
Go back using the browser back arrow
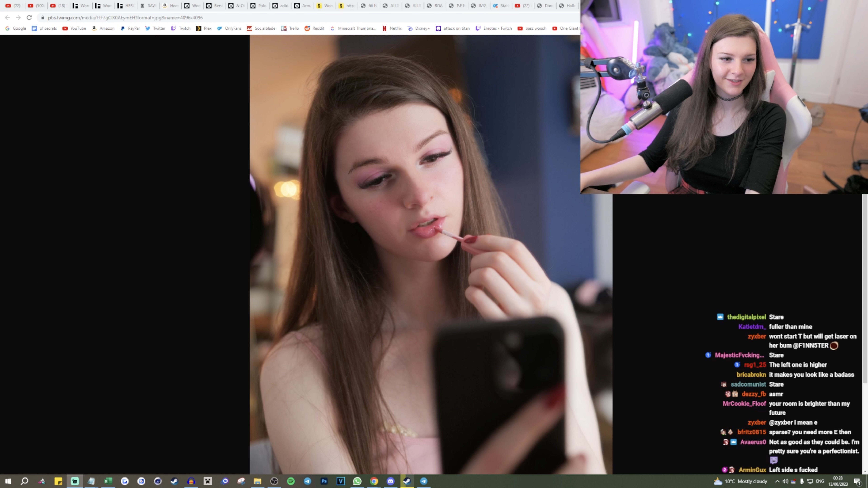(7, 17)
